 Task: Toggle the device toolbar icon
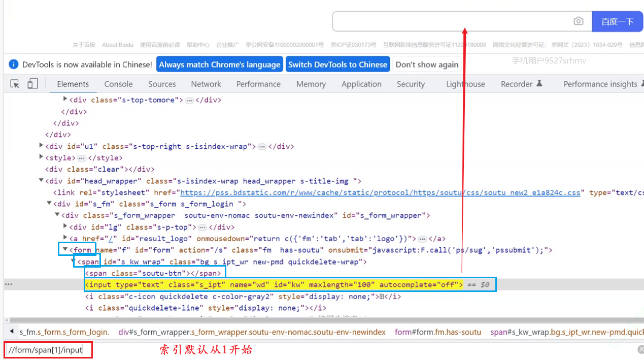pos(32,84)
